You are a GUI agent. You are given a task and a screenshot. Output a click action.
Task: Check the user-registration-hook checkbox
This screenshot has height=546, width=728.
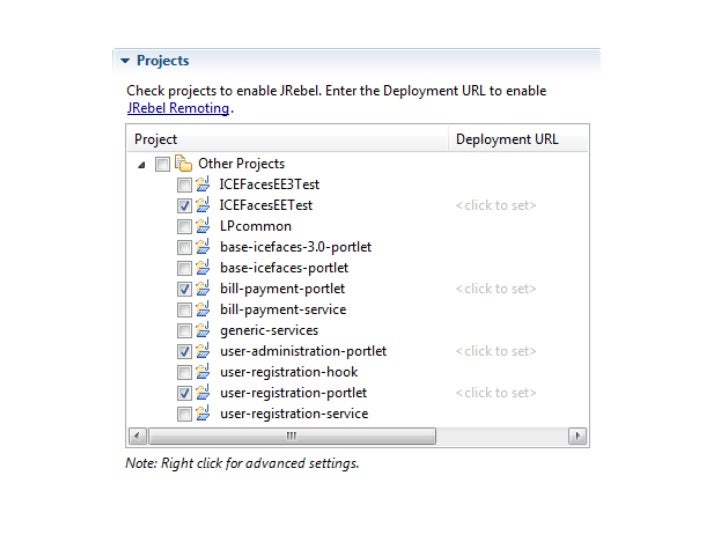[184, 372]
